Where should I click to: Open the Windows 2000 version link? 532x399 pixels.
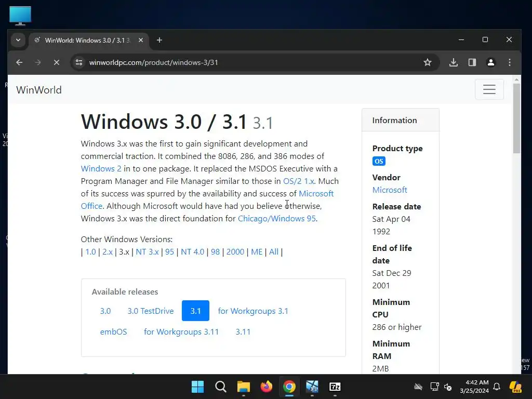coord(235,252)
